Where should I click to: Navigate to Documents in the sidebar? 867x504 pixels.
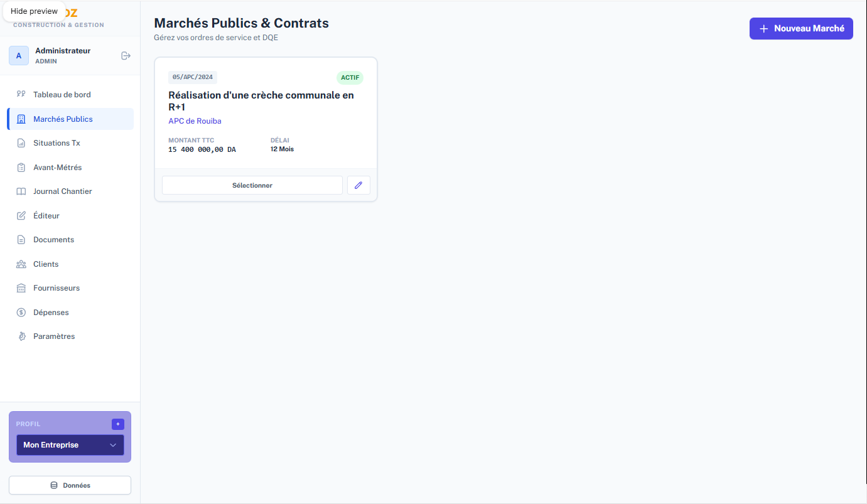tap(53, 240)
